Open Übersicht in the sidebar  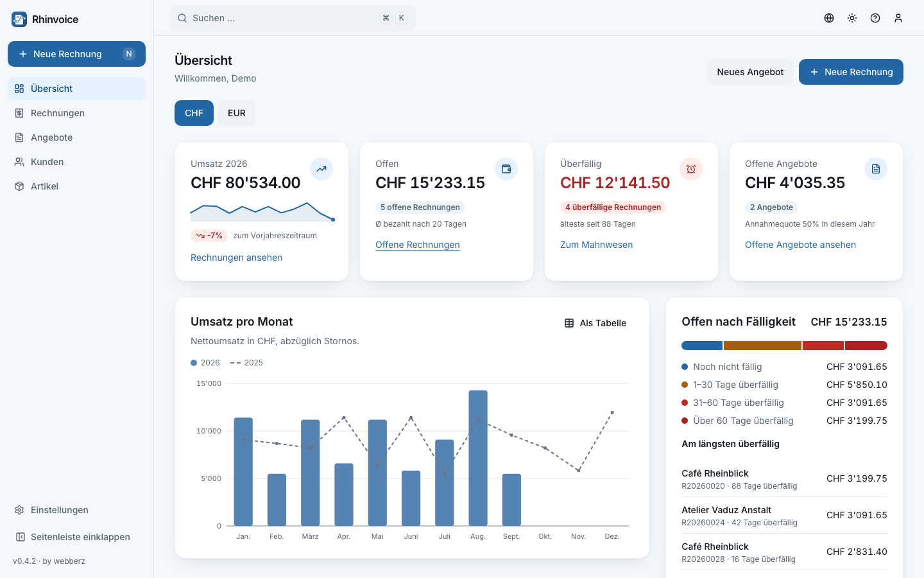click(x=76, y=89)
